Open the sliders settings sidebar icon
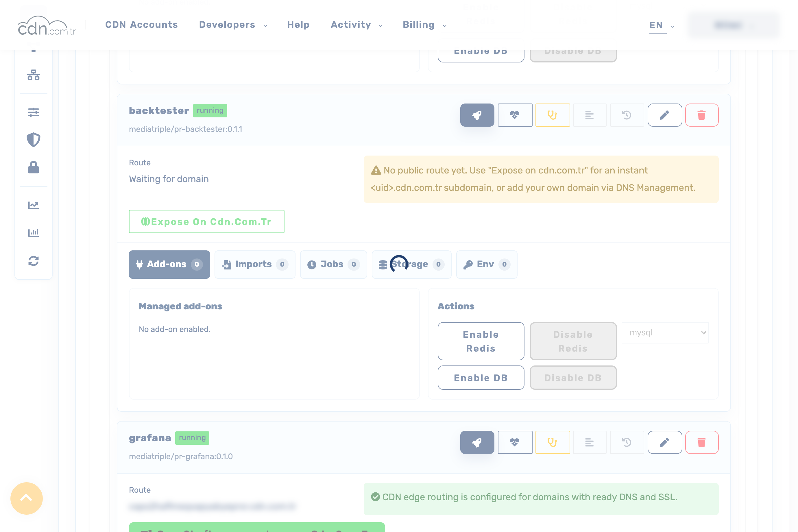Screen dimensions: 798x532 (x=34, y=112)
